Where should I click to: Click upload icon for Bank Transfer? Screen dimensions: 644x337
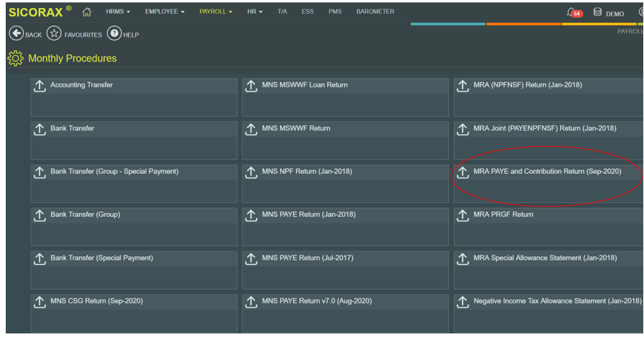(x=39, y=130)
